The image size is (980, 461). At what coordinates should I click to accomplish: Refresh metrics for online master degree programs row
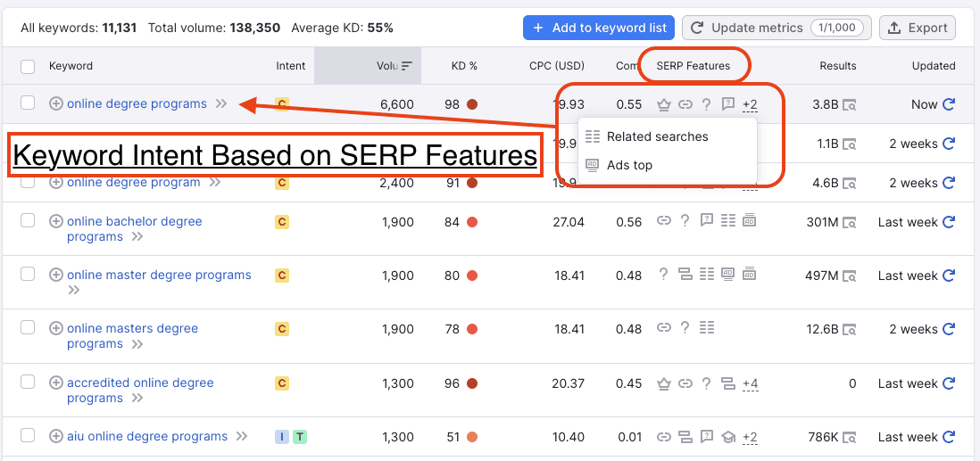(949, 276)
